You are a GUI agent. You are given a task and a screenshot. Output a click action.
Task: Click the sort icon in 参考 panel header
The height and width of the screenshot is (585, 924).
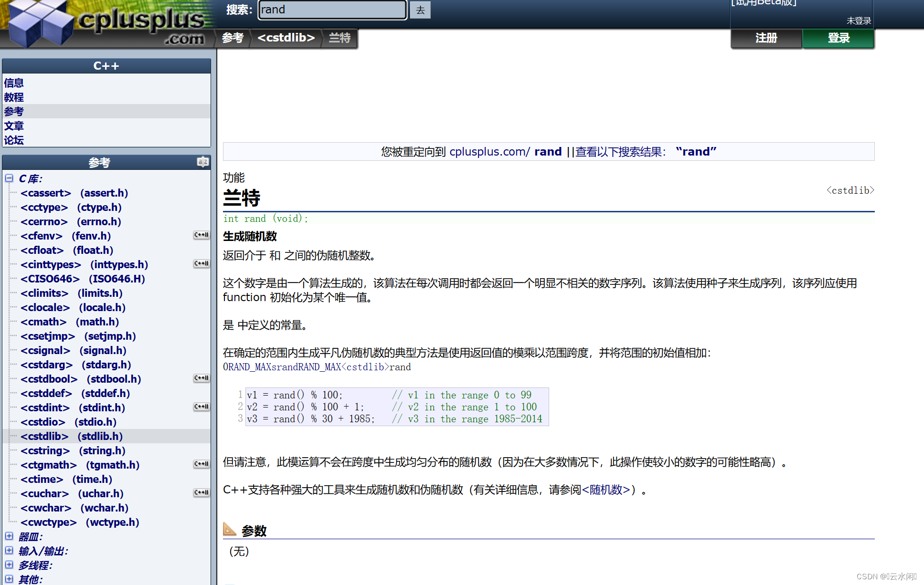coord(202,162)
